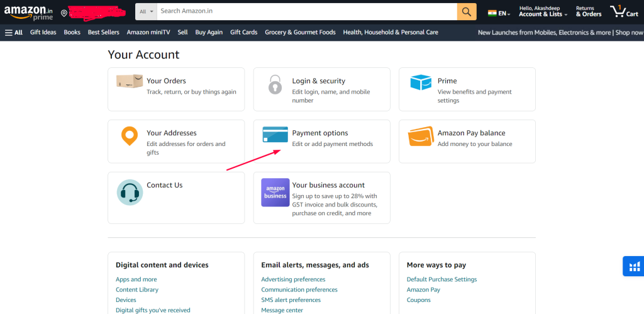Click Default Purchase Settings link
The image size is (644, 314).
(x=442, y=279)
